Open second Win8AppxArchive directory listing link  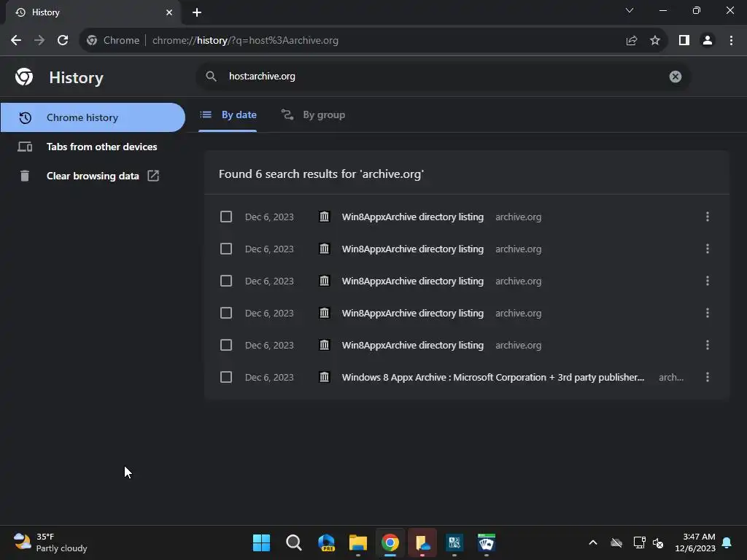point(413,249)
